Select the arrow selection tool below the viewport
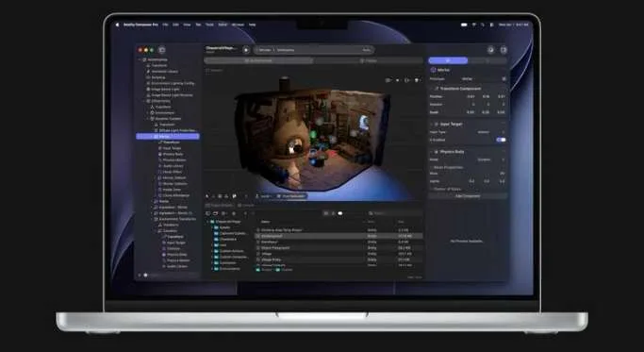644x352 pixels. (x=207, y=196)
